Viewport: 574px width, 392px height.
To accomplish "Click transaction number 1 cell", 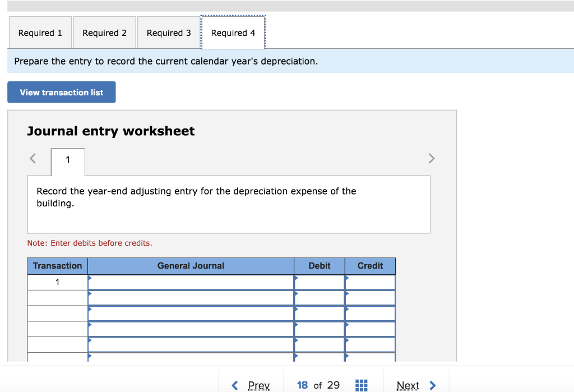I will (58, 282).
